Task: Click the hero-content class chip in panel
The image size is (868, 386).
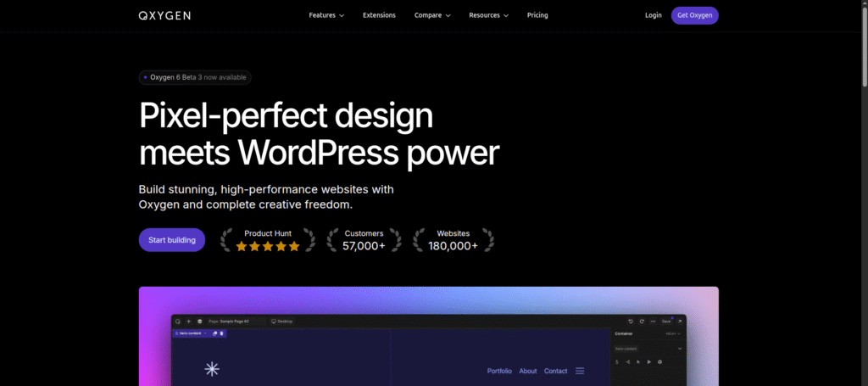Action: pos(626,349)
